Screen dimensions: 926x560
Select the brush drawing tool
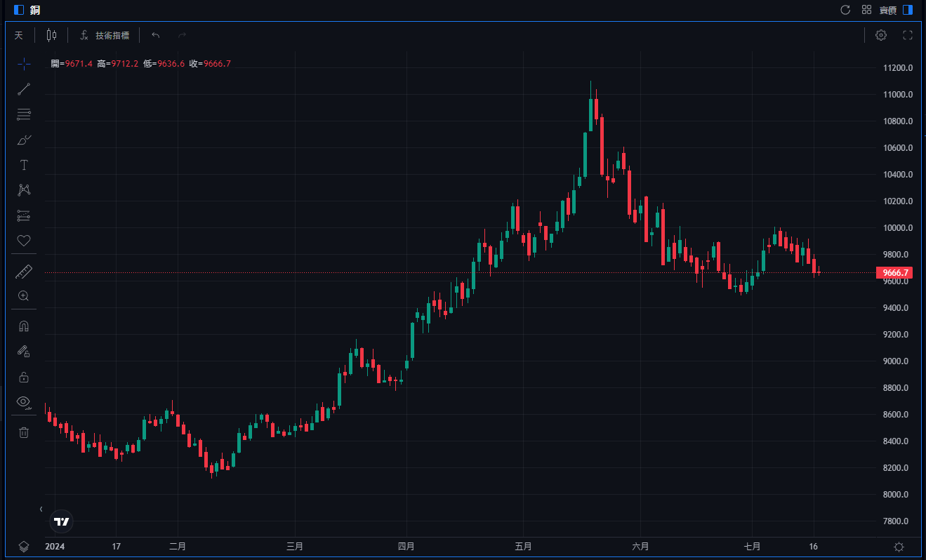(x=24, y=140)
